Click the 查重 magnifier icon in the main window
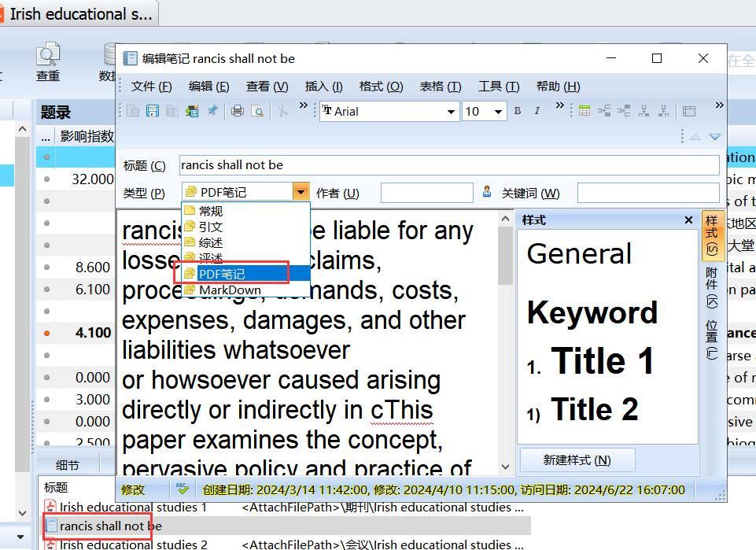Viewport: 756px width, 550px height. point(48,54)
